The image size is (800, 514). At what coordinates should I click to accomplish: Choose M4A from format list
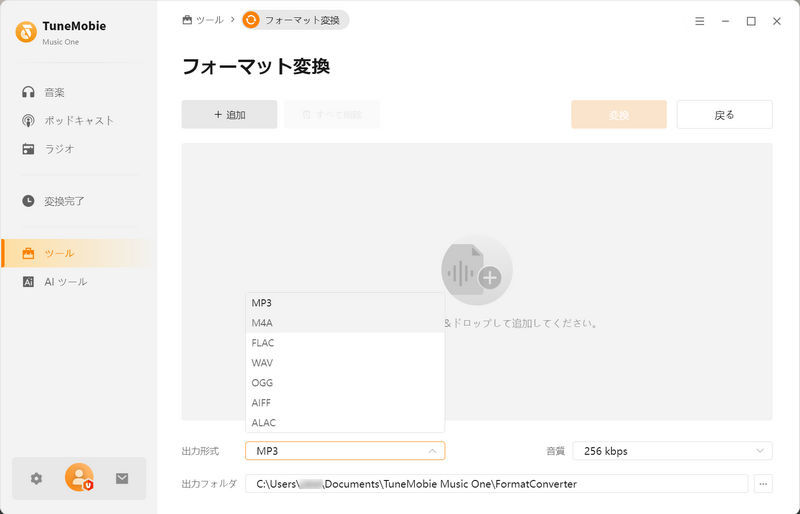[345, 323]
